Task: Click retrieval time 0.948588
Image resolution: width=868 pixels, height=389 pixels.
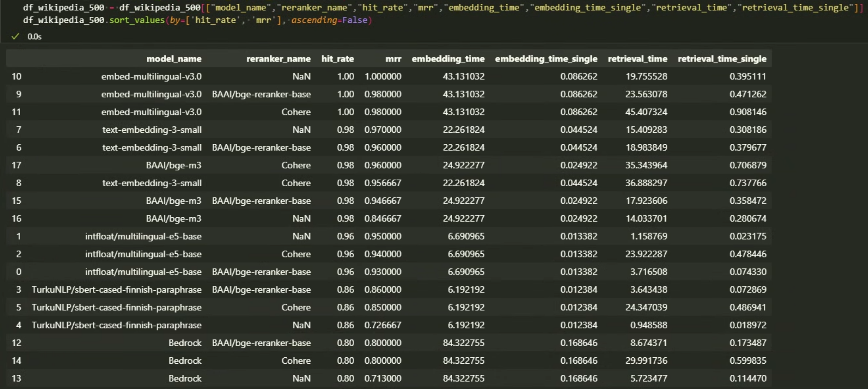Action: pos(649,325)
